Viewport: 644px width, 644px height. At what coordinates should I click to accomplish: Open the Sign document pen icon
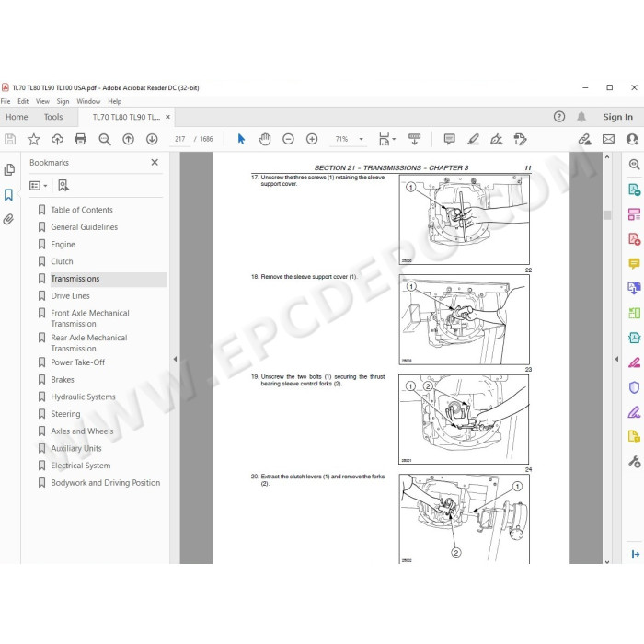point(497,139)
